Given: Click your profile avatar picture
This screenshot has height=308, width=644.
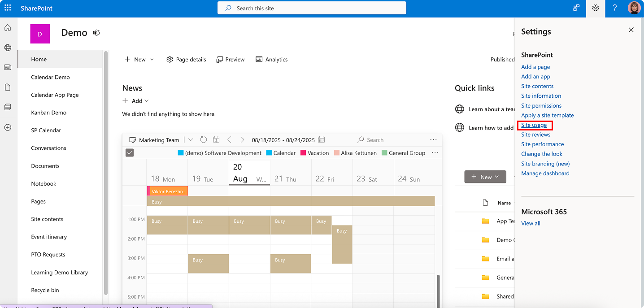Looking at the screenshot, I should 634,8.
